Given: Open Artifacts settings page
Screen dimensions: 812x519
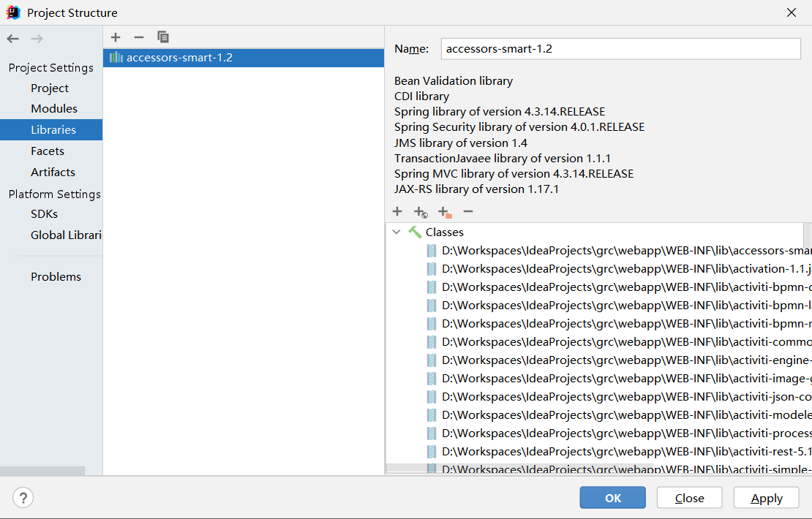Looking at the screenshot, I should tap(53, 172).
